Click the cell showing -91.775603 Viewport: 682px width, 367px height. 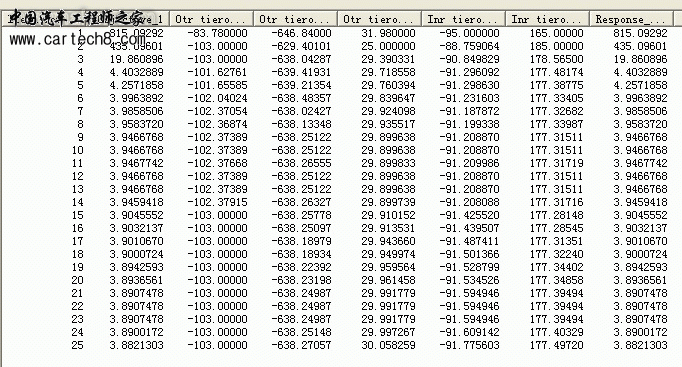tap(469, 346)
